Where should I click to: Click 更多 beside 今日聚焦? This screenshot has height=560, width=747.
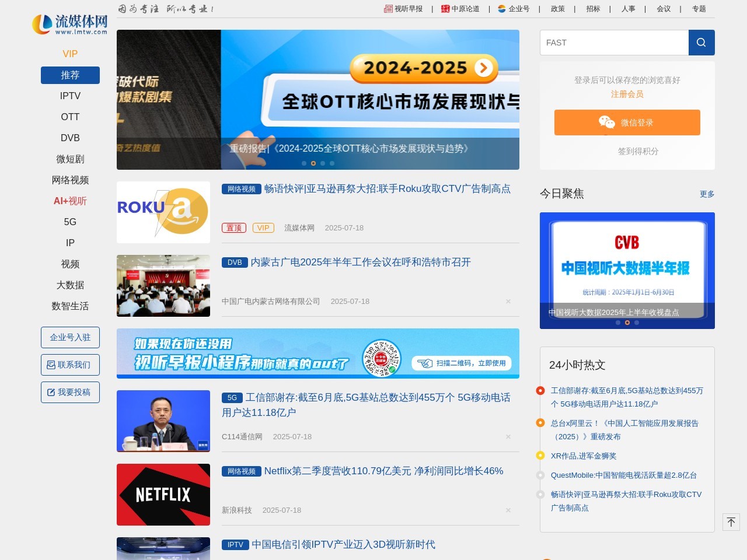[x=707, y=194]
